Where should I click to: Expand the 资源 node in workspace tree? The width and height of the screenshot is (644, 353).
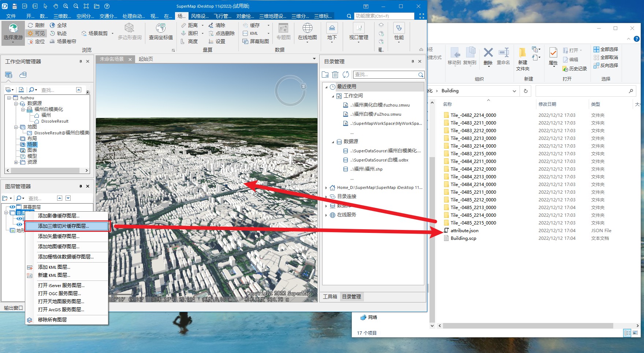(16, 162)
